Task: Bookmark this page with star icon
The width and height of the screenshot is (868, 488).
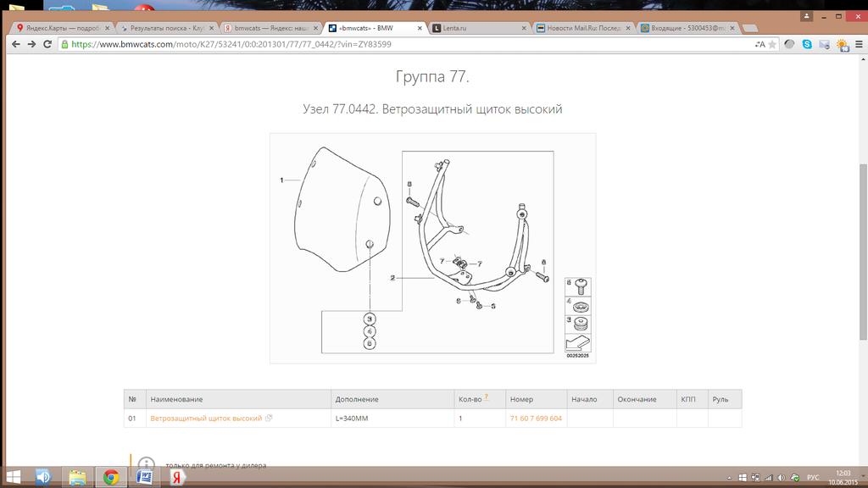Action: click(772, 44)
